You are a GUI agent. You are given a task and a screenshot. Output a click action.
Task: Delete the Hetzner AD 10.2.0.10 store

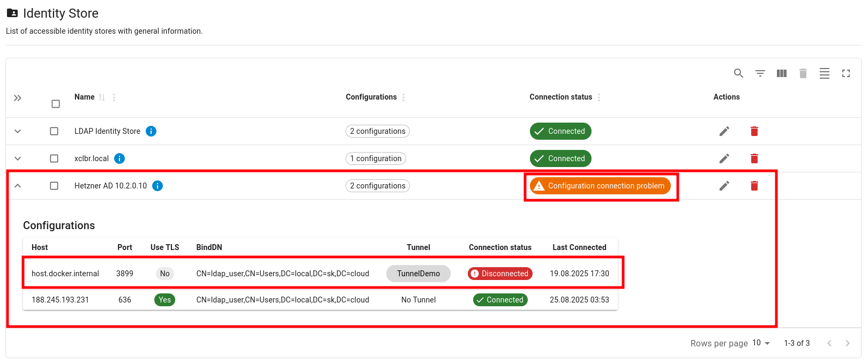[754, 186]
